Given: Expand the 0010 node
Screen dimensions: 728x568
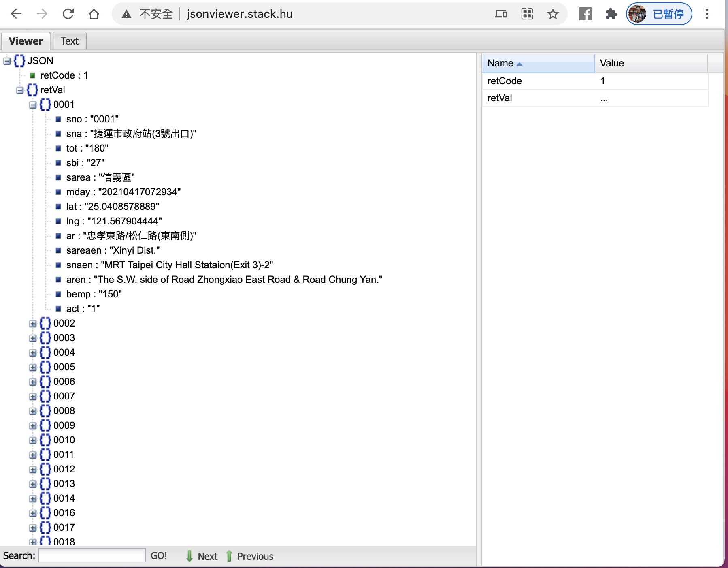Looking at the screenshot, I should 33,440.
